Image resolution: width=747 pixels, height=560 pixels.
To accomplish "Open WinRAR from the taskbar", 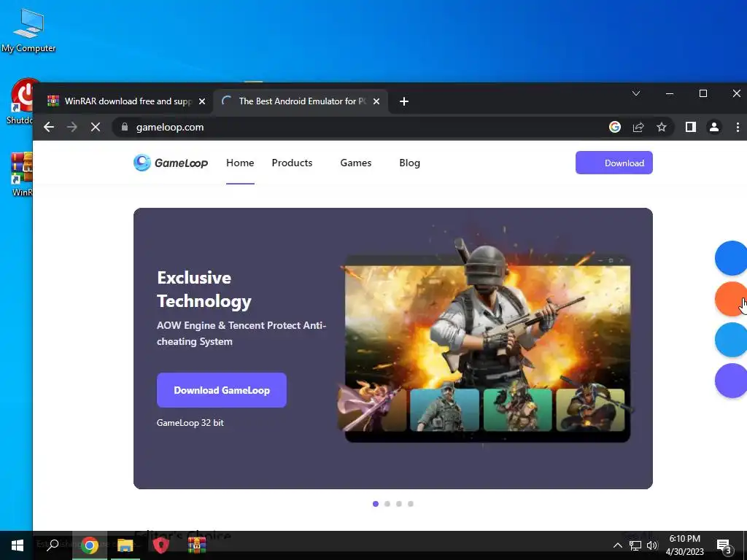I will [x=196, y=545].
